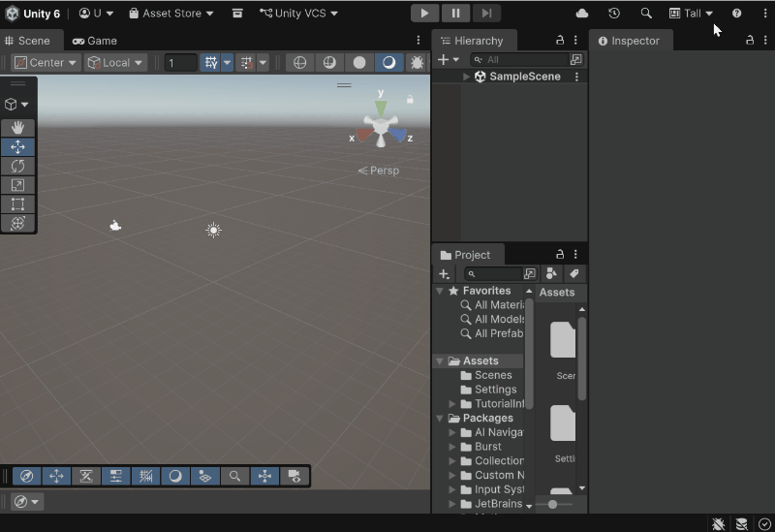
Task: Toggle the sliders tool settings overlay in bottom bar
Action: [115, 476]
